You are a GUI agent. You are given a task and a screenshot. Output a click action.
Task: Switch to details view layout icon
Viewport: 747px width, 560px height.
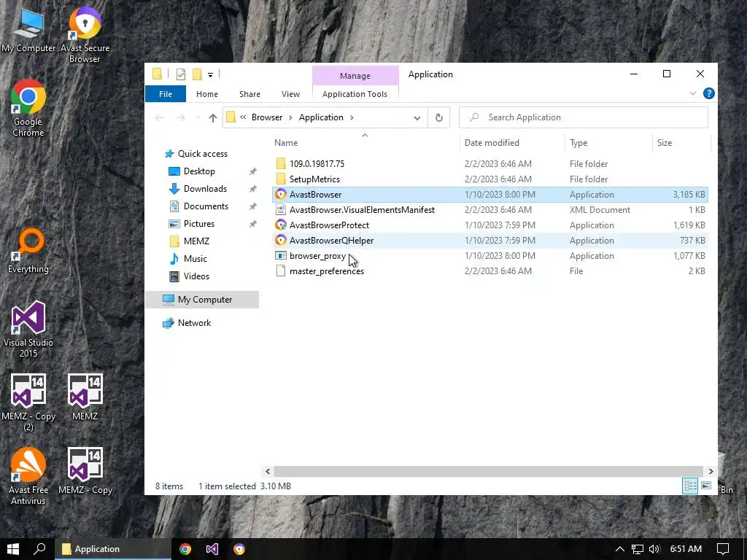690,486
